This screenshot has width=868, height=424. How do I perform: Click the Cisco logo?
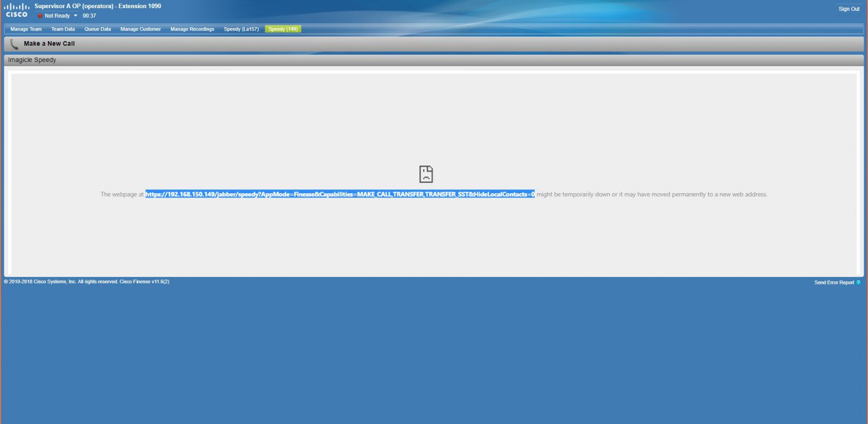tap(16, 10)
